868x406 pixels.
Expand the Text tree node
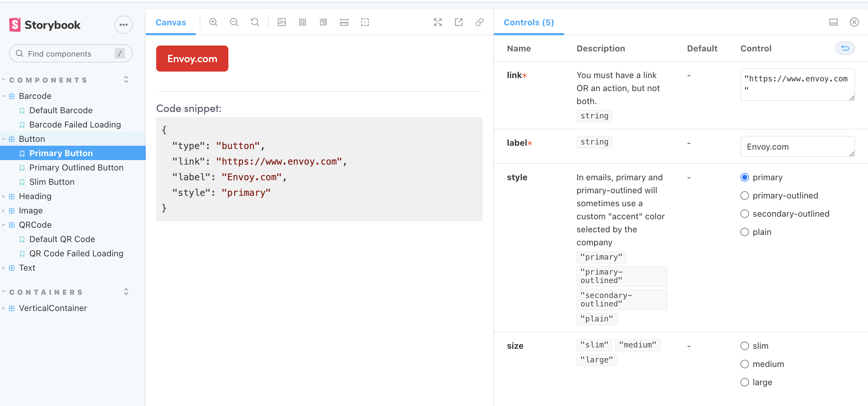pos(3,268)
